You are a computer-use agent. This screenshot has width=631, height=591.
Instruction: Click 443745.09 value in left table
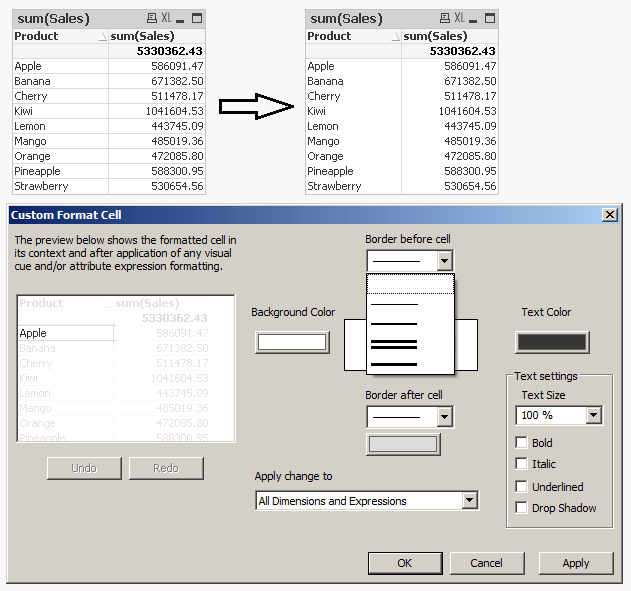tap(177, 126)
